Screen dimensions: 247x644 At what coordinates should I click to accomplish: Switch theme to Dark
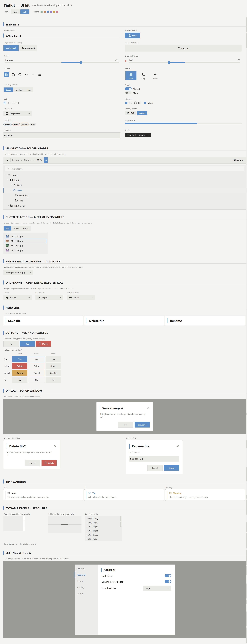tap(16, 12)
